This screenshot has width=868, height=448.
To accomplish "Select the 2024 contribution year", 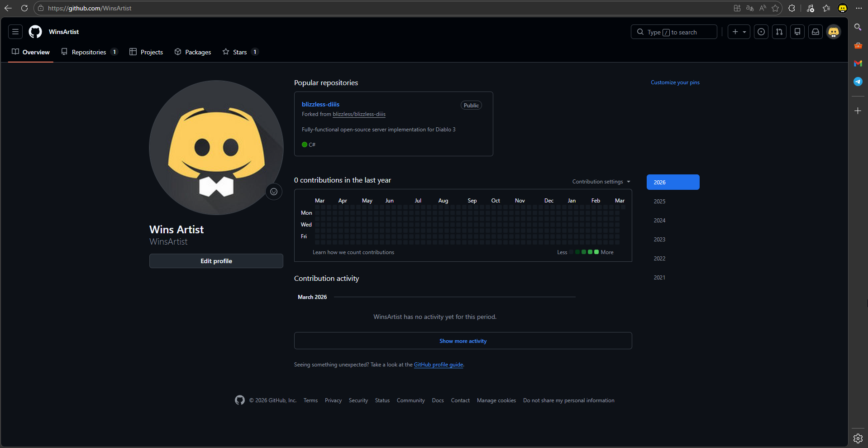I will (673, 220).
